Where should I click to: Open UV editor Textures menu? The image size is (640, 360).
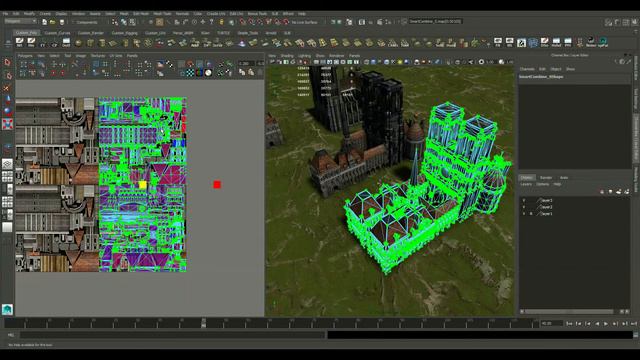click(x=98, y=56)
